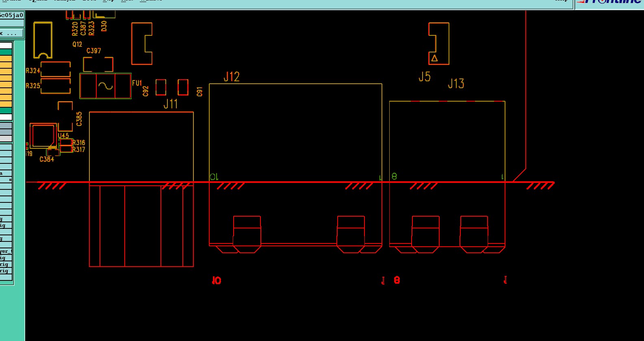
Task: Select the first orange layer row
Action: (6, 59)
